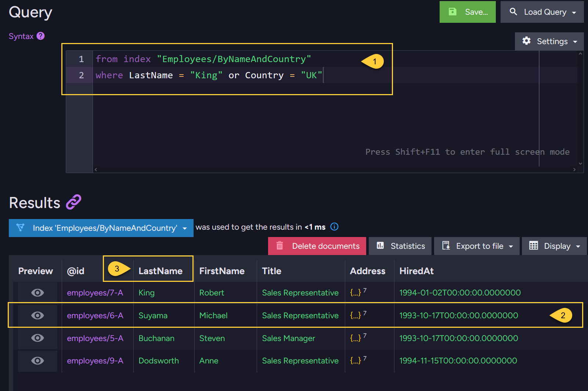Select the '1994-11-15T00:00:00.0000000' HiredAt cell
Image resolution: width=588 pixels, height=391 pixels.
point(458,361)
